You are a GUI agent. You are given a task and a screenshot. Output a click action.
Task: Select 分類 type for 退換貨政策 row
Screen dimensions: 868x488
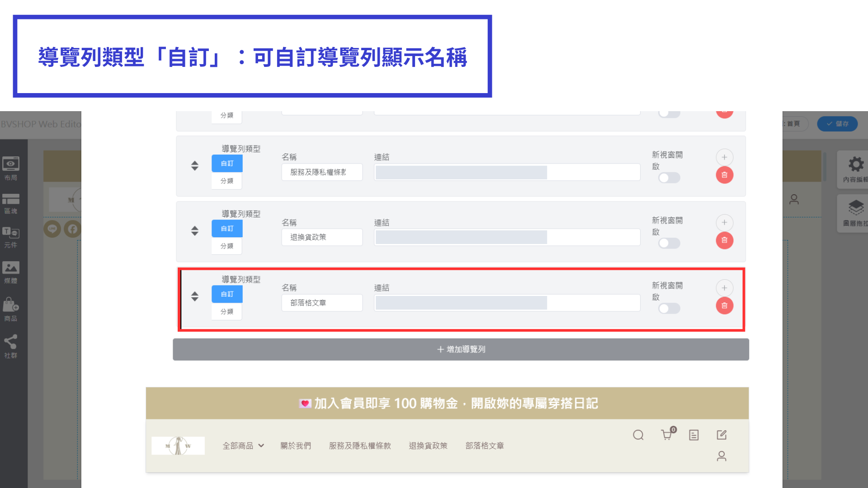pyautogui.click(x=226, y=246)
